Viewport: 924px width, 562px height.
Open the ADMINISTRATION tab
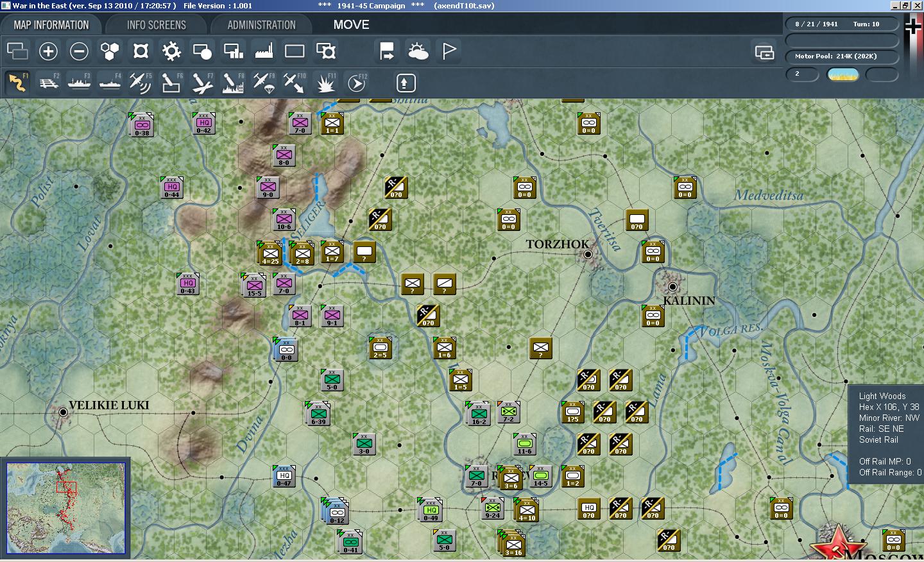(261, 25)
